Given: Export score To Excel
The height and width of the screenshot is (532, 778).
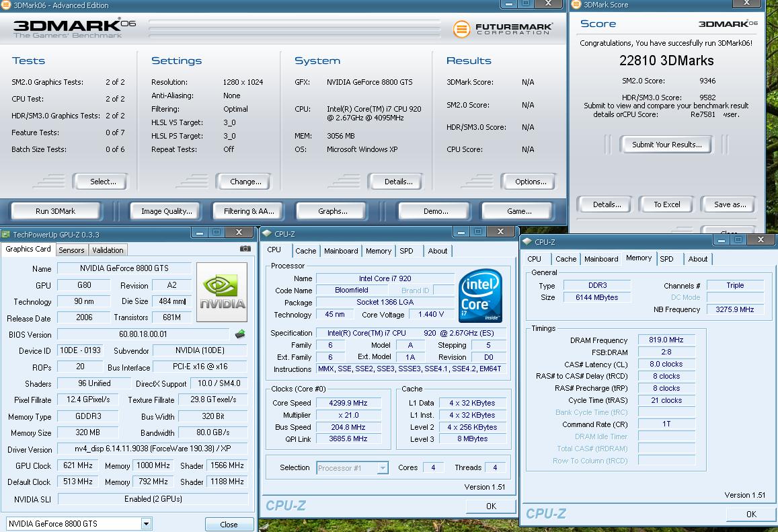Looking at the screenshot, I should (667, 204).
